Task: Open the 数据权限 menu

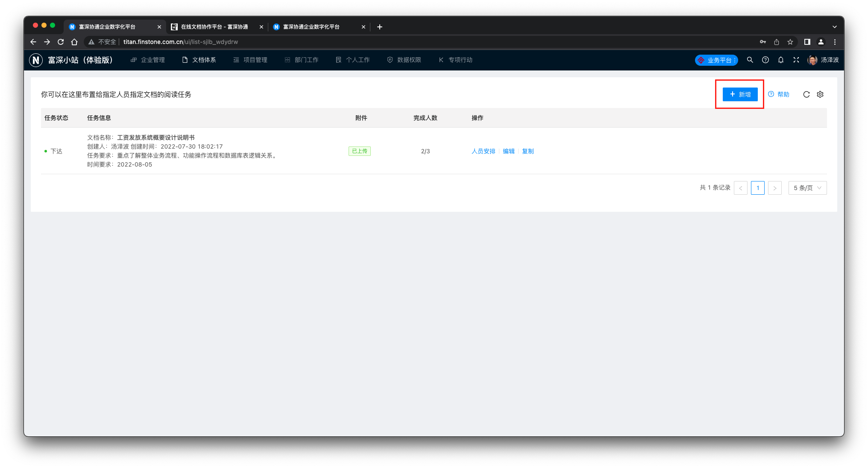Action: point(404,60)
